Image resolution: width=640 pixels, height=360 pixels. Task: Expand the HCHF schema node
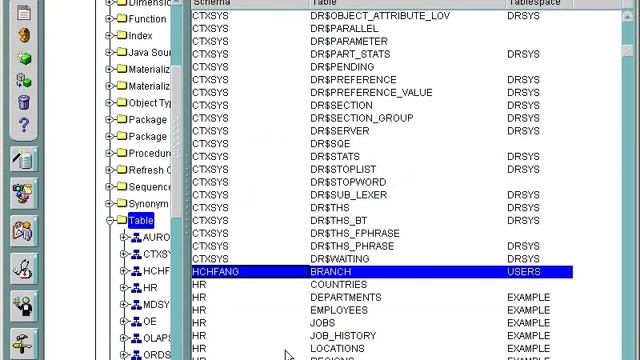point(124,271)
